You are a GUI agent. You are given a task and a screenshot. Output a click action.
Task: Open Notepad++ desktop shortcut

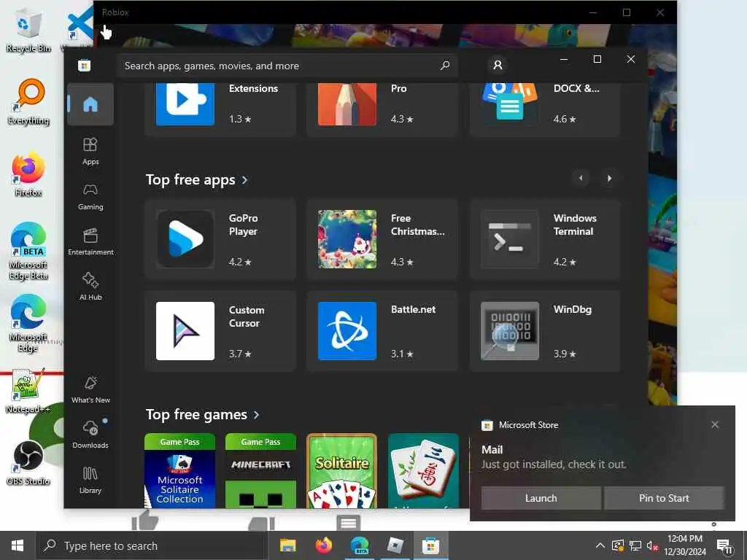(27, 392)
